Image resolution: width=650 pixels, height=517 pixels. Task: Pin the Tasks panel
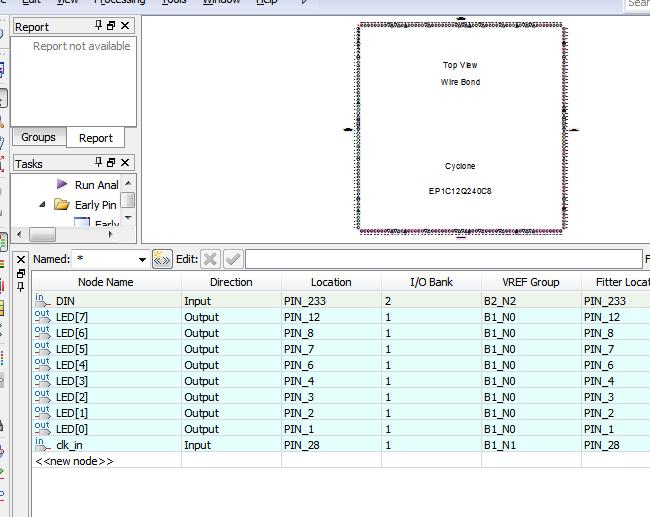(98, 163)
